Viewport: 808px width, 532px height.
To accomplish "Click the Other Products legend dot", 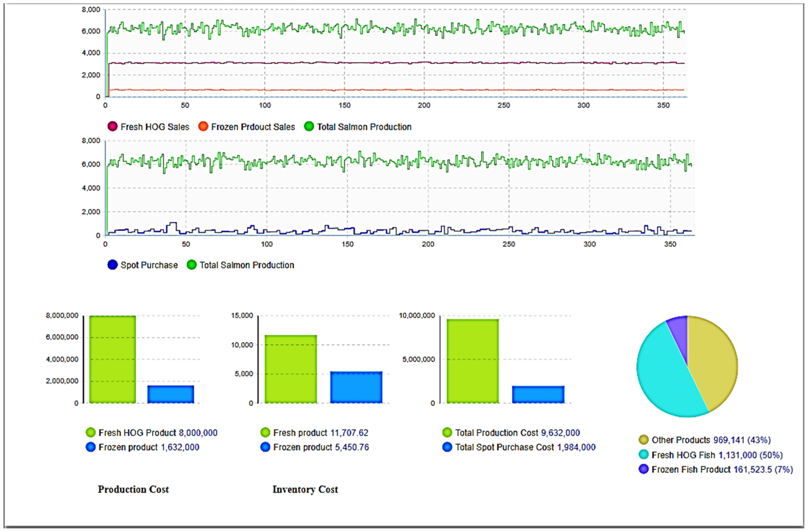I will click(643, 440).
